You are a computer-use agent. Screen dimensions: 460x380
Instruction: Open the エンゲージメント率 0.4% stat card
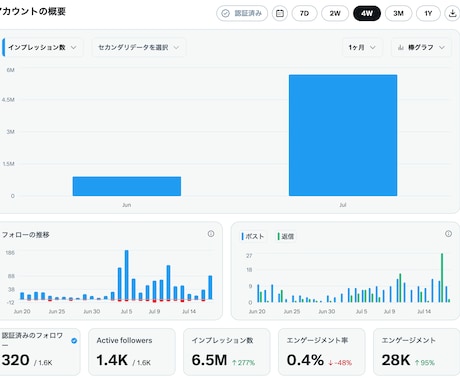[322, 351]
